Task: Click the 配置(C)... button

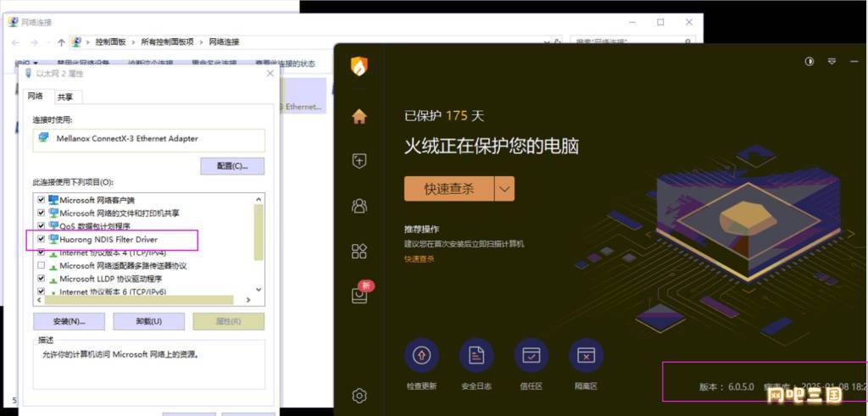Action: point(232,166)
